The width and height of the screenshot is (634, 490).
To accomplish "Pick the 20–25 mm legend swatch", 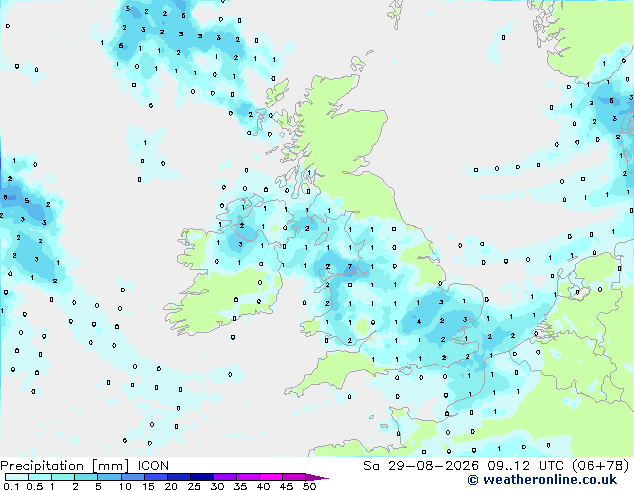I will coord(179,477).
